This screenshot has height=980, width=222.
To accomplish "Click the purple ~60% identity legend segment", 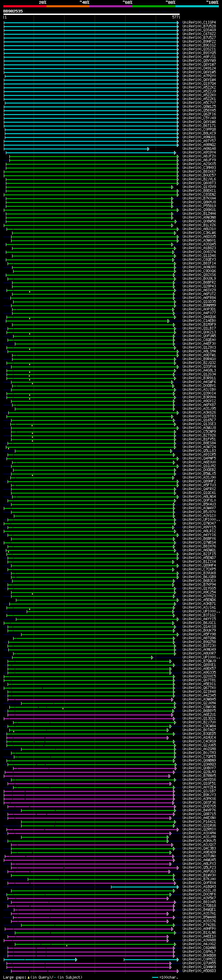I will (111, 6).
